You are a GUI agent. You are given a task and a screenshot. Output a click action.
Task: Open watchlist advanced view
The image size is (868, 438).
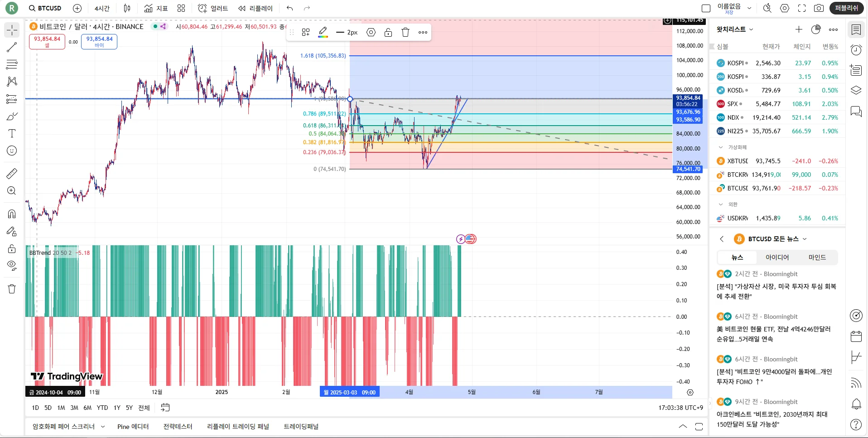[x=816, y=29]
